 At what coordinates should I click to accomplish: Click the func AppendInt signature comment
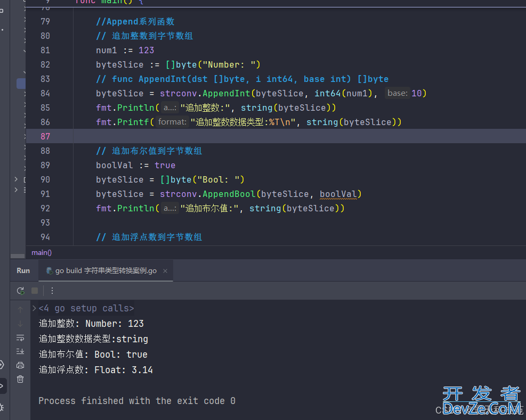pyautogui.click(x=242, y=79)
